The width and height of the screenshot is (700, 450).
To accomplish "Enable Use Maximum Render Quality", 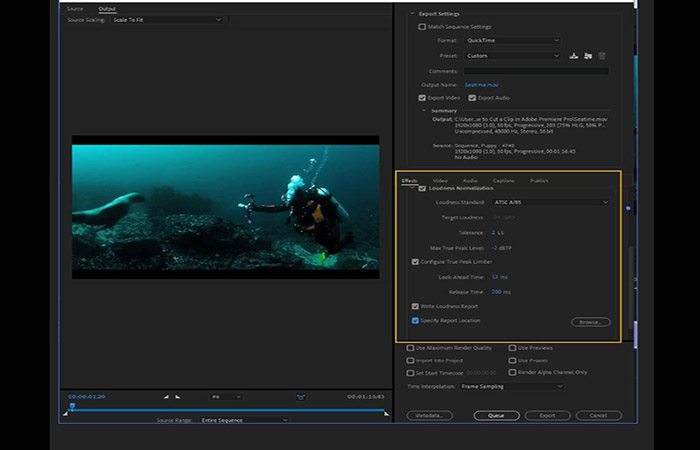I will click(410, 348).
